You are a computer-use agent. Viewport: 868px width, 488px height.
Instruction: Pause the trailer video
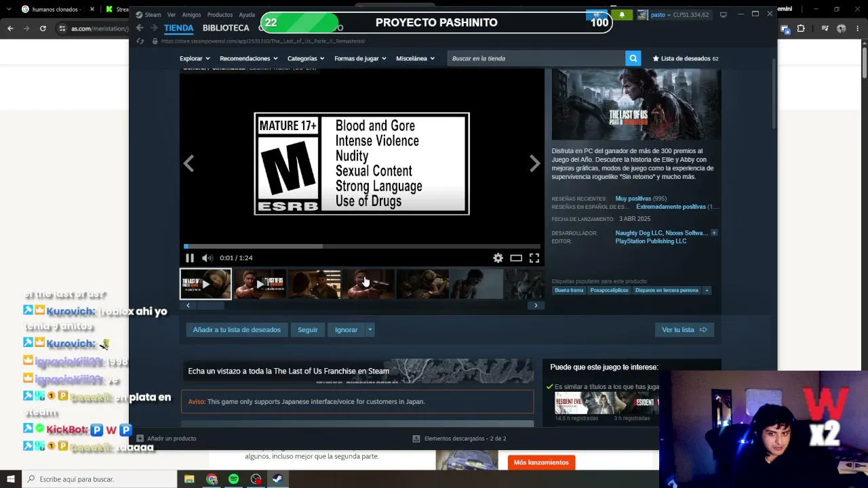[190, 258]
